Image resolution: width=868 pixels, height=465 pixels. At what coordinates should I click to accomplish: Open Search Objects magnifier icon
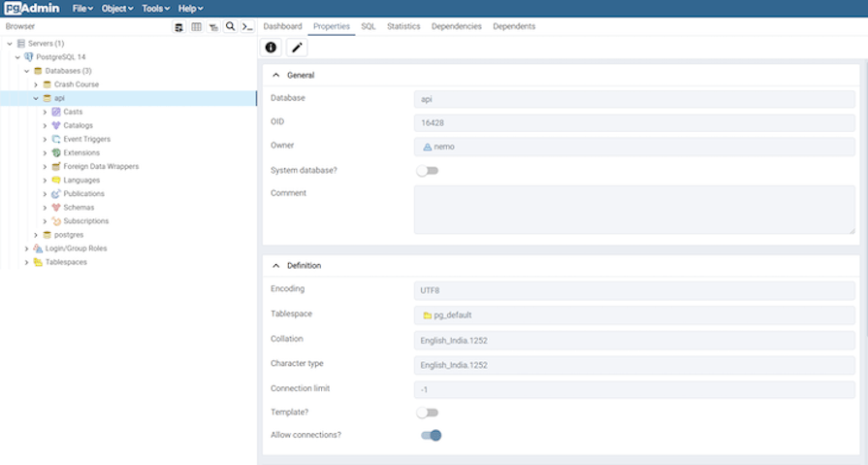click(x=230, y=26)
